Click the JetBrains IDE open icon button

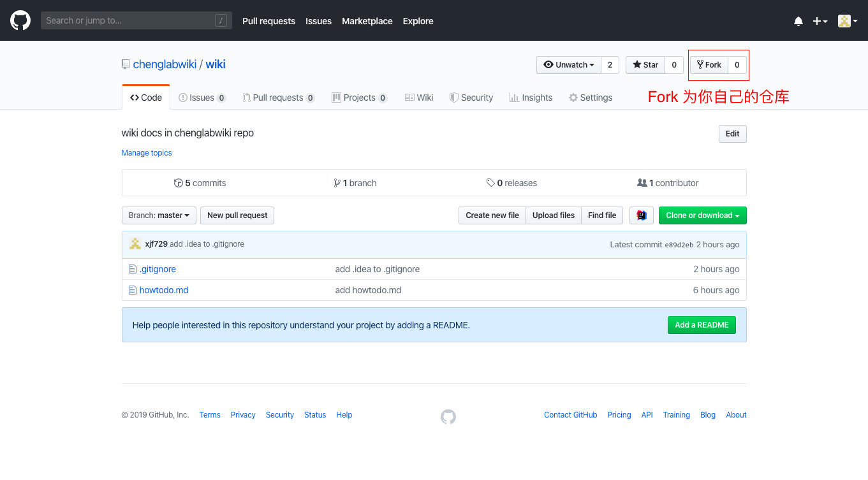(x=642, y=215)
